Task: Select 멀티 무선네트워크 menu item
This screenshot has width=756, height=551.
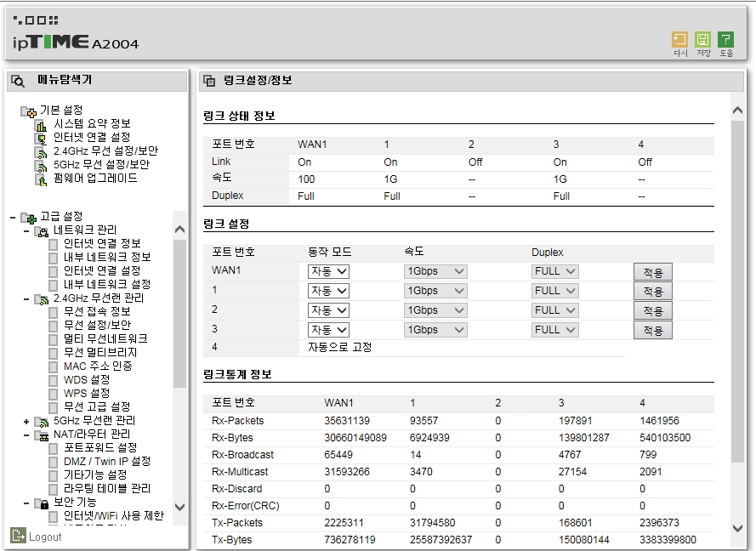Action: pos(105,339)
